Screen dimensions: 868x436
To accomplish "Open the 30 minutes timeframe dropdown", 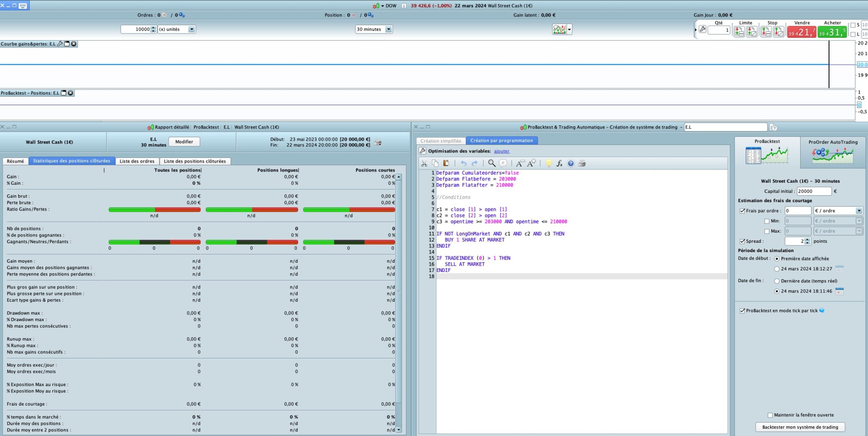I will [x=389, y=29].
